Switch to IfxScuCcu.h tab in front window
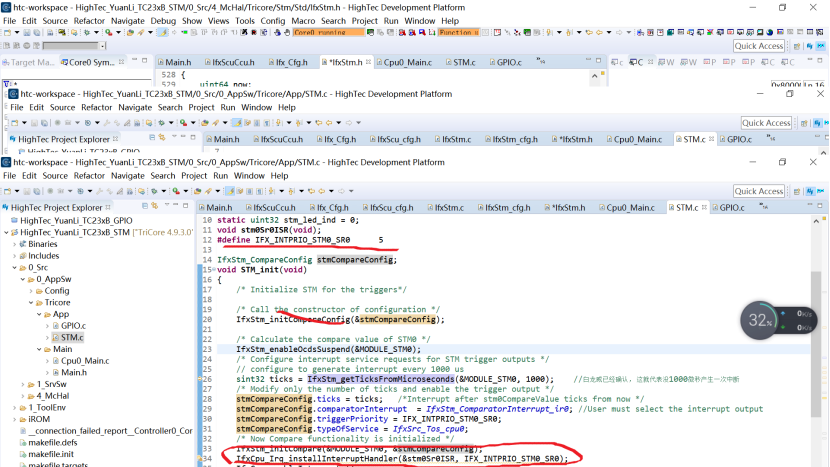 pos(273,208)
